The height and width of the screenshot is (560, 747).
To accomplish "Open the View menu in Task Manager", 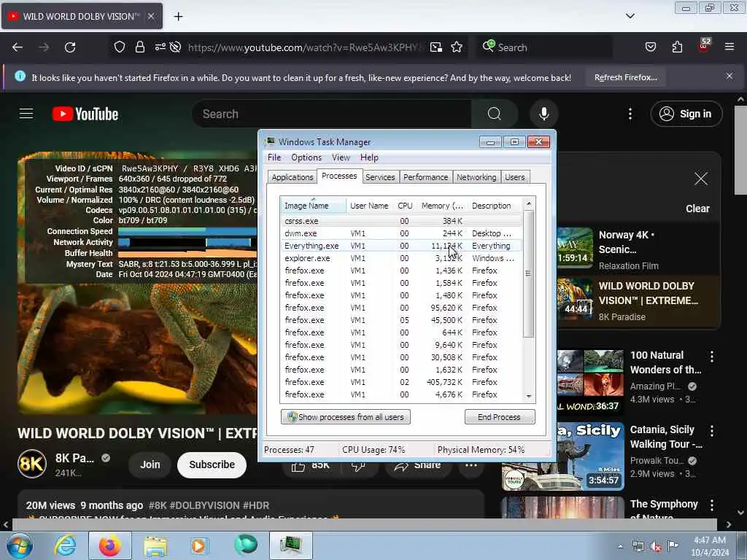I will click(x=341, y=157).
